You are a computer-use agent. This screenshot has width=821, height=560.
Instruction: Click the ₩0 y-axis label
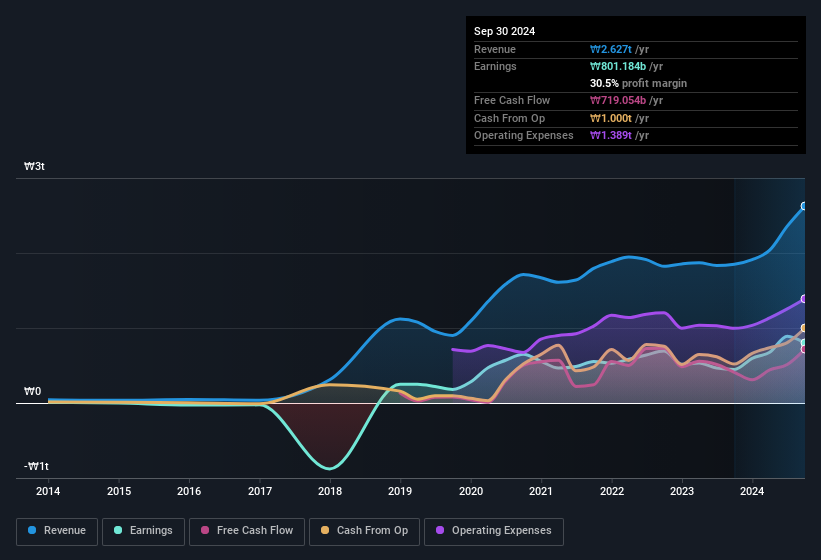point(32,391)
